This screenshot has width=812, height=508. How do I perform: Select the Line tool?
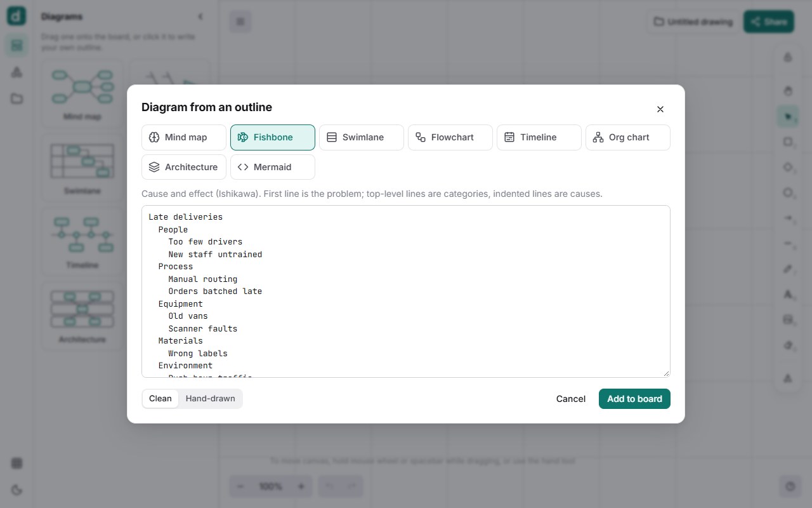click(788, 243)
